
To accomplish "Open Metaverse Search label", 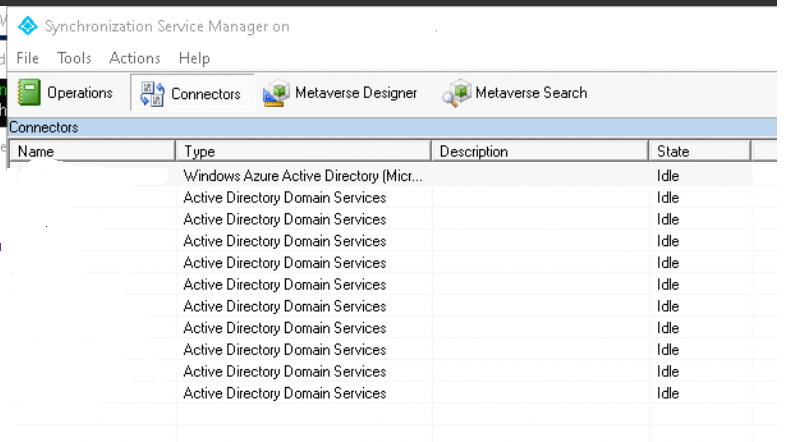I will (x=531, y=93).
